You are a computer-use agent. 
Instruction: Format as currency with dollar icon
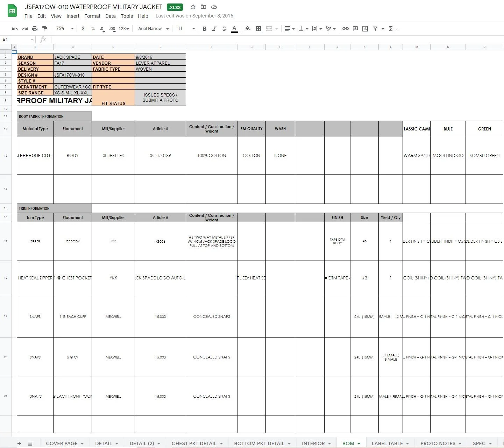[x=83, y=29]
